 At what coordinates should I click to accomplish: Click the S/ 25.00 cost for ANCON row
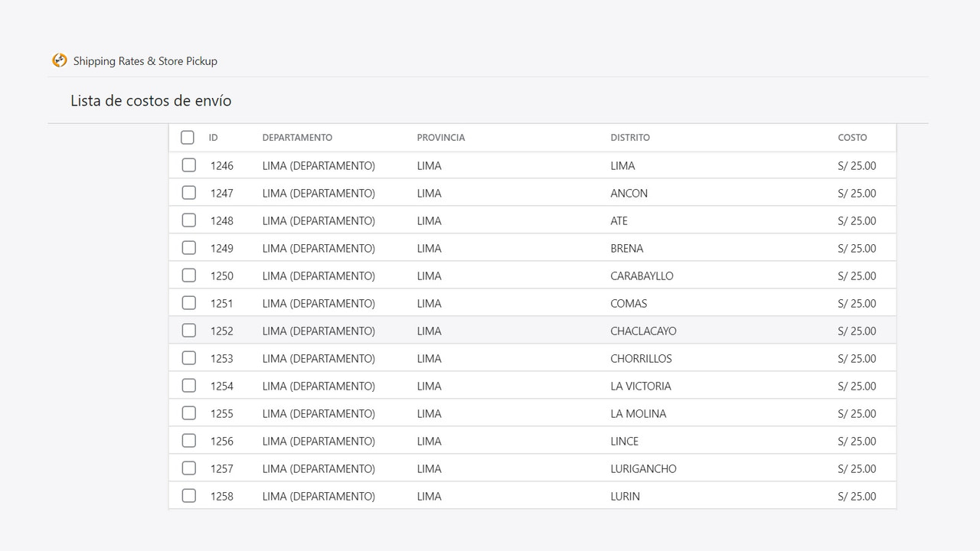[x=857, y=194]
